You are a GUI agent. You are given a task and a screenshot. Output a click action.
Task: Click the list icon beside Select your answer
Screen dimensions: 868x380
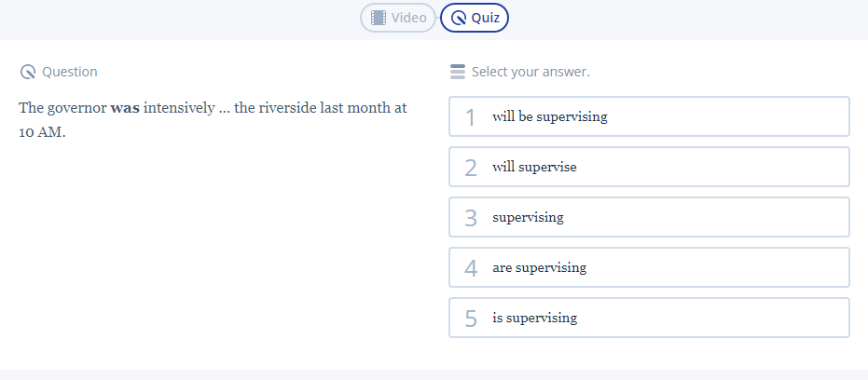pos(457,72)
